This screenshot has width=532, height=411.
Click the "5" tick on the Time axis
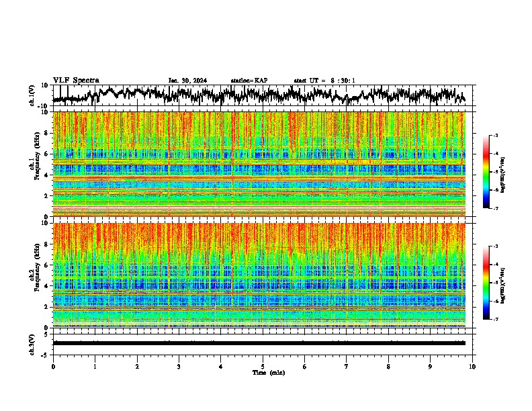(x=263, y=367)
